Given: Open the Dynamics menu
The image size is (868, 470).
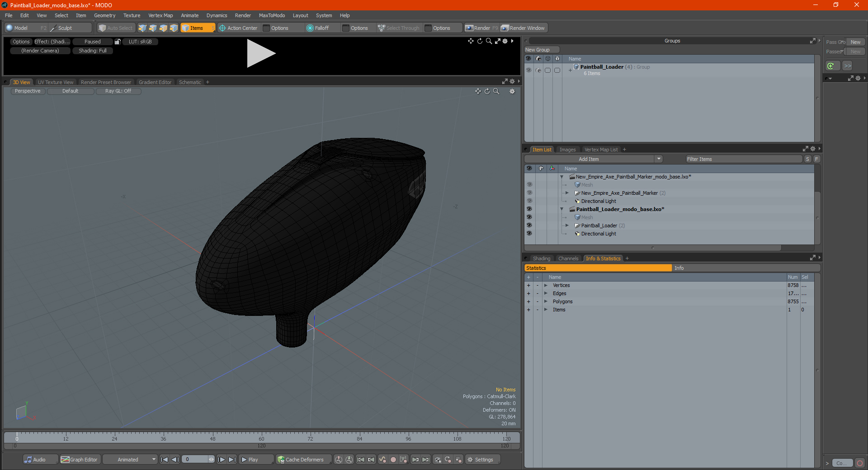Looking at the screenshot, I should tap(217, 15).
